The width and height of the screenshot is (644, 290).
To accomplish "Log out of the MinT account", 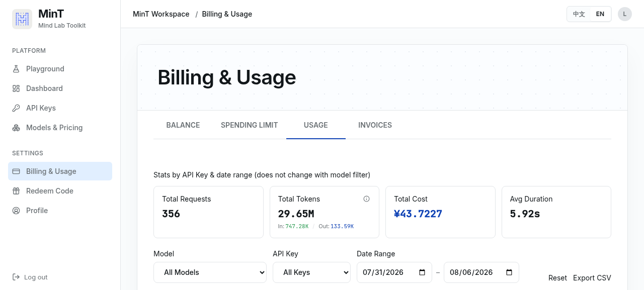I will [x=30, y=277].
